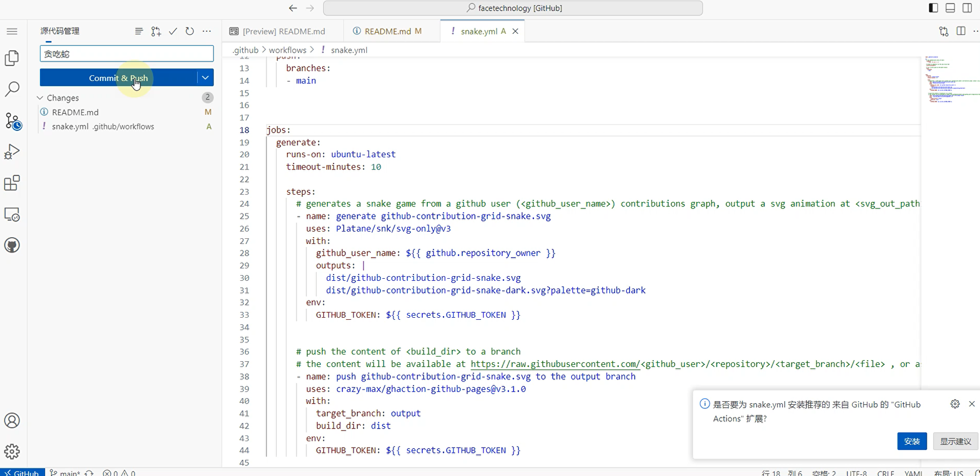Refresh the source control repository

190,31
